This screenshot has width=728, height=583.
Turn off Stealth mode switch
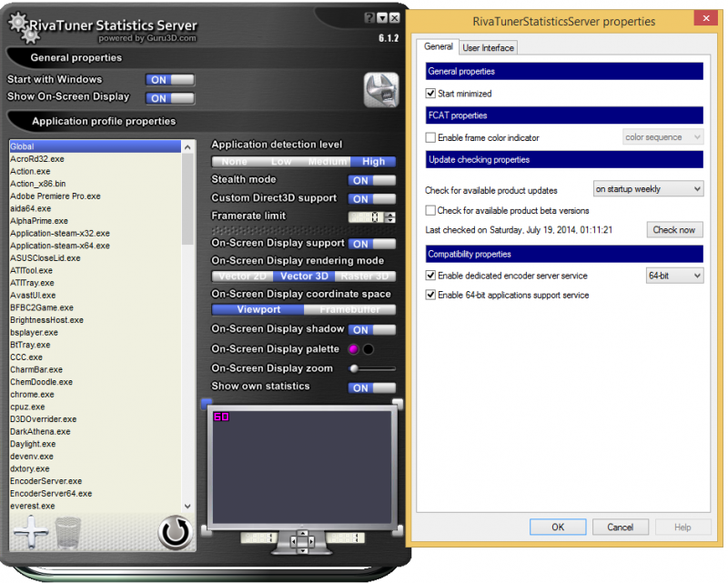coord(372,181)
